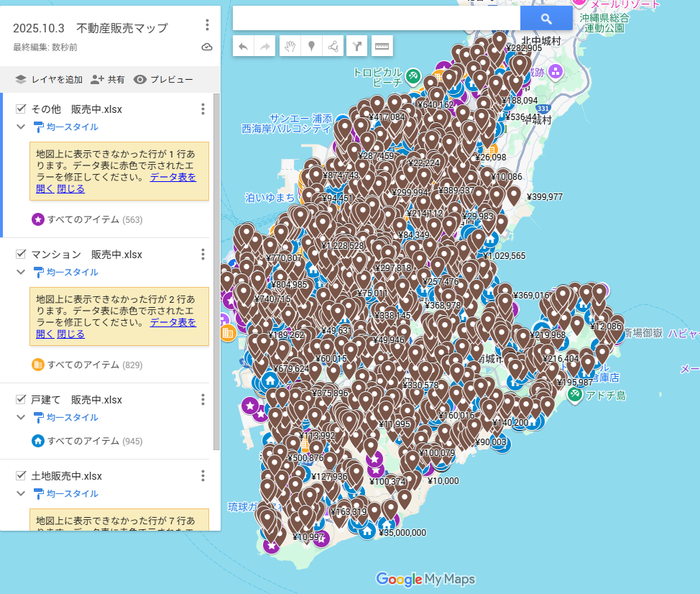Open データ表を開く link in その他 layer

pos(172,177)
